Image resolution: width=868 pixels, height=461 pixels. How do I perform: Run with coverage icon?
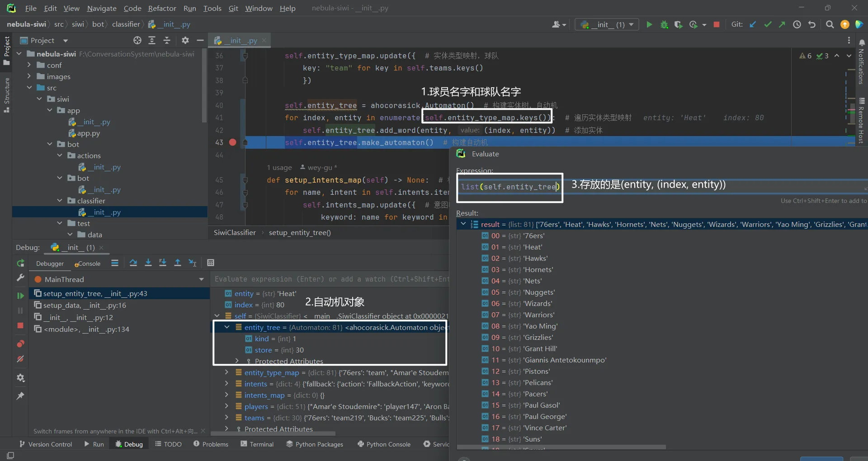click(678, 24)
